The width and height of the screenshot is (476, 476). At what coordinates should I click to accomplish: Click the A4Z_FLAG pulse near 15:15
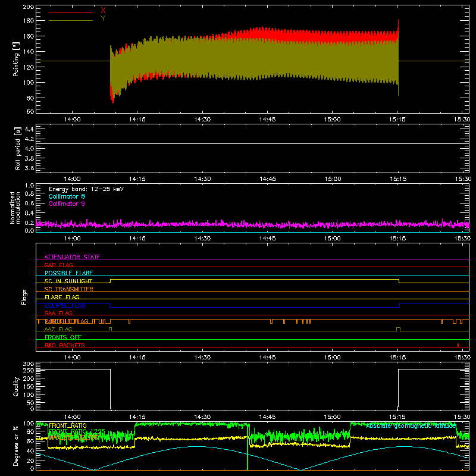point(399,330)
